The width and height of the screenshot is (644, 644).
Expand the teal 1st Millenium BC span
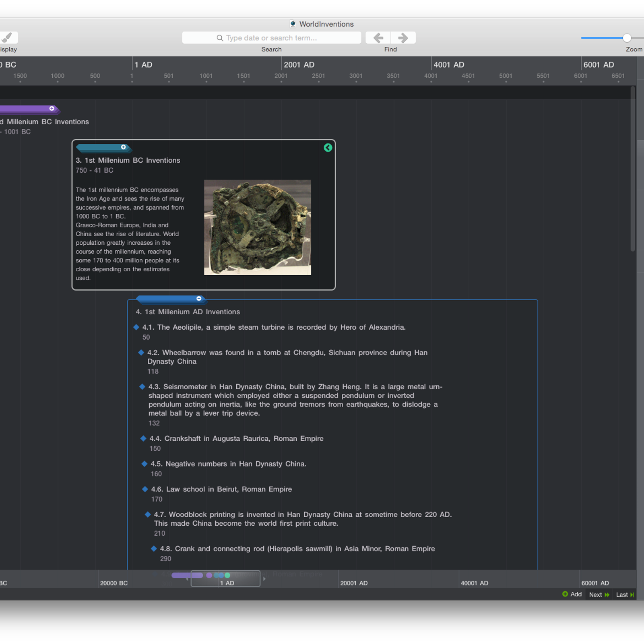coord(124,147)
